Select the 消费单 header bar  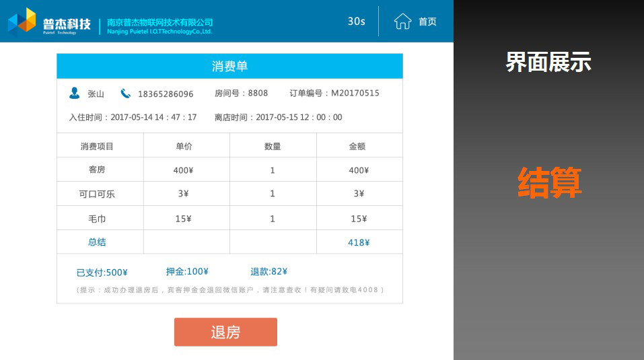(x=229, y=66)
